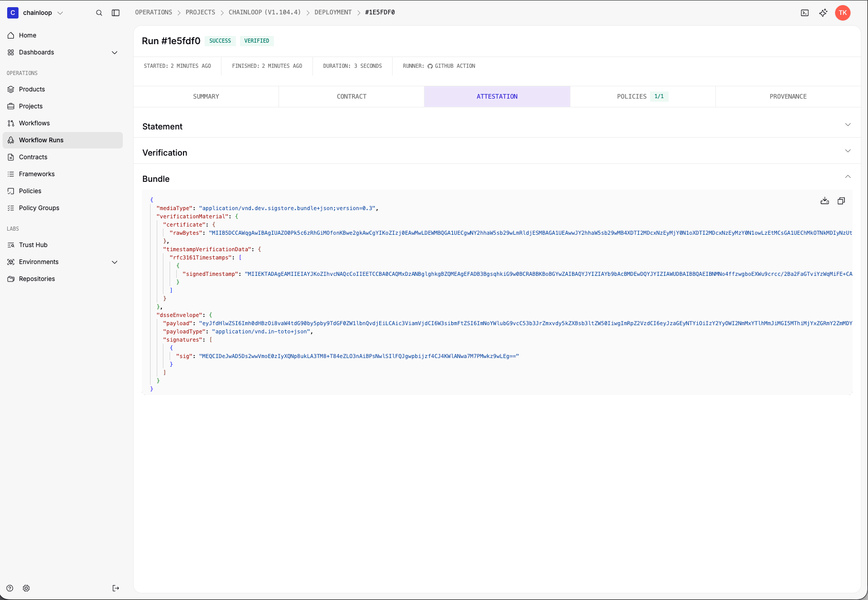This screenshot has width=868, height=600.
Task: Click the "mediaType" key in the bundle
Action: tap(174, 209)
